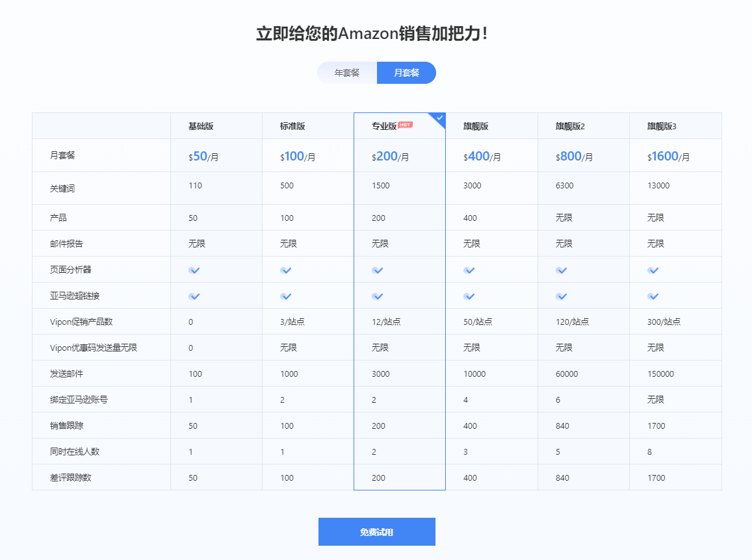Click the 邮件报告 row label
Screen dimensions: 752x560
tap(67, 244)
